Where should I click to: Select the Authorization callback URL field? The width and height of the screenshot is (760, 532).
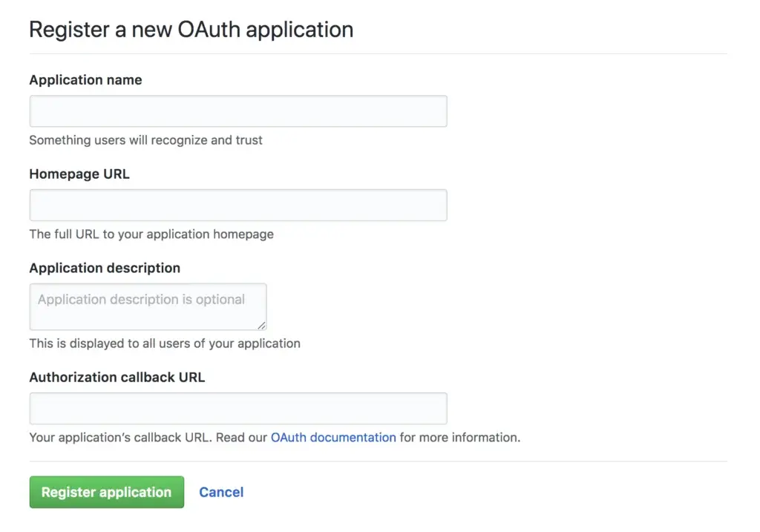pyautogui.click(x=237, y=409)
